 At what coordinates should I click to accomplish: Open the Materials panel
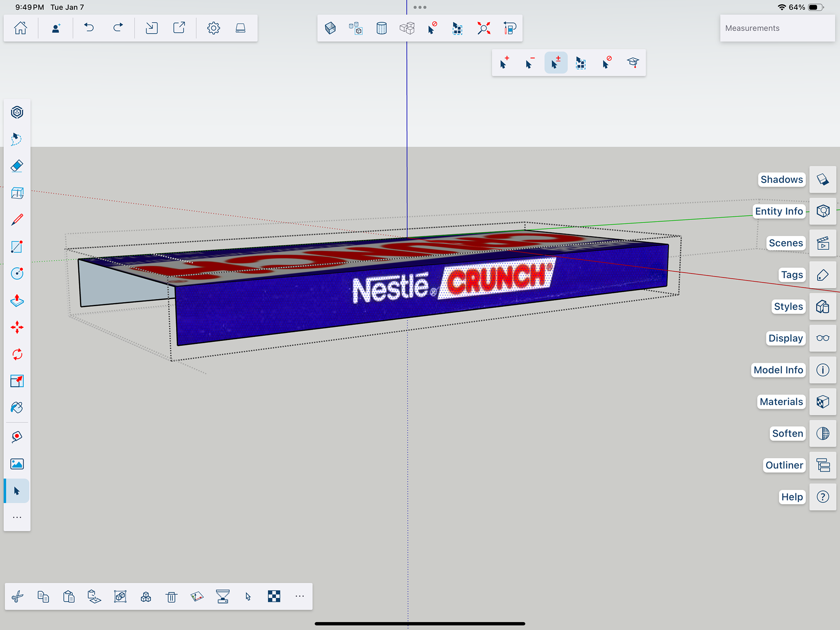pyautogui.click(x=822, y=402)
